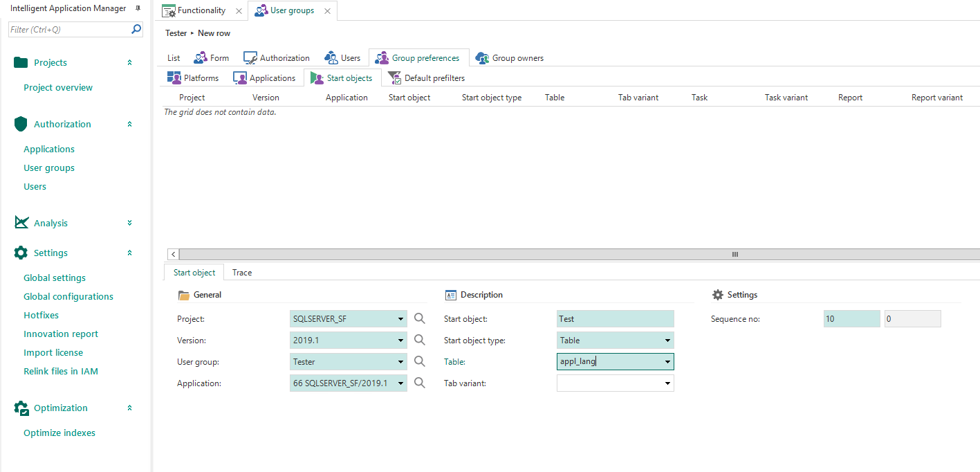Click the pin icon beside Intelligent Application Manager

click(x=138, y=8)
